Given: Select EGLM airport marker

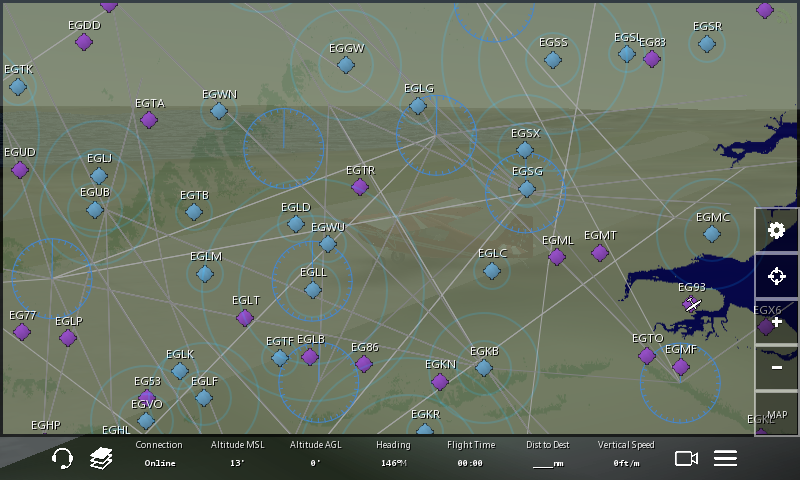Looking at the screenshot, I should 205,274.
